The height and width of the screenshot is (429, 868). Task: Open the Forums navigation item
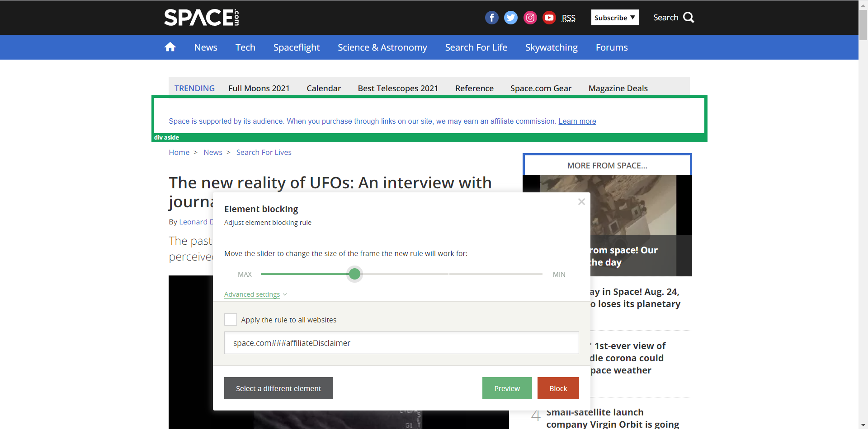pyautogui.click(x=612, y=47)
